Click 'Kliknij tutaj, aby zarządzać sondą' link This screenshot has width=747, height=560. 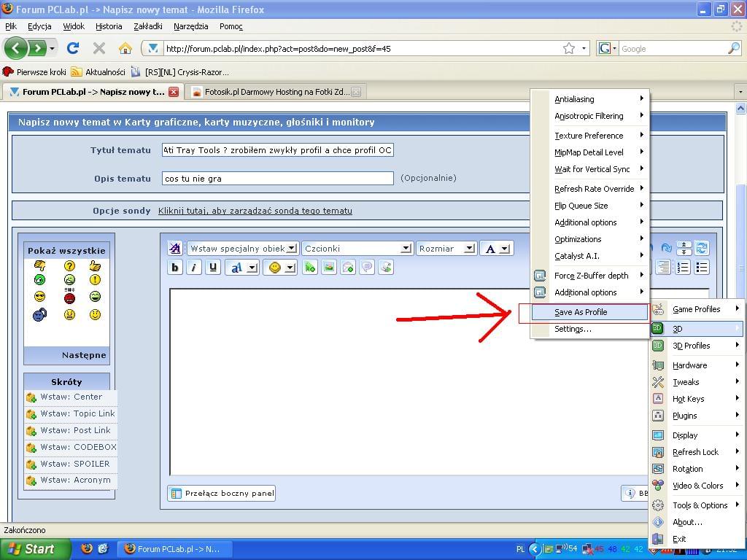coord(255,211)
